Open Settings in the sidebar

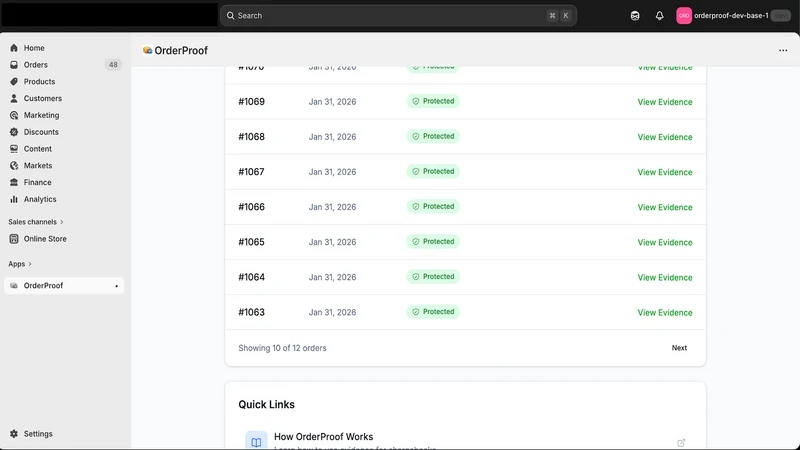pyautogui.click(x=38, y=434)
